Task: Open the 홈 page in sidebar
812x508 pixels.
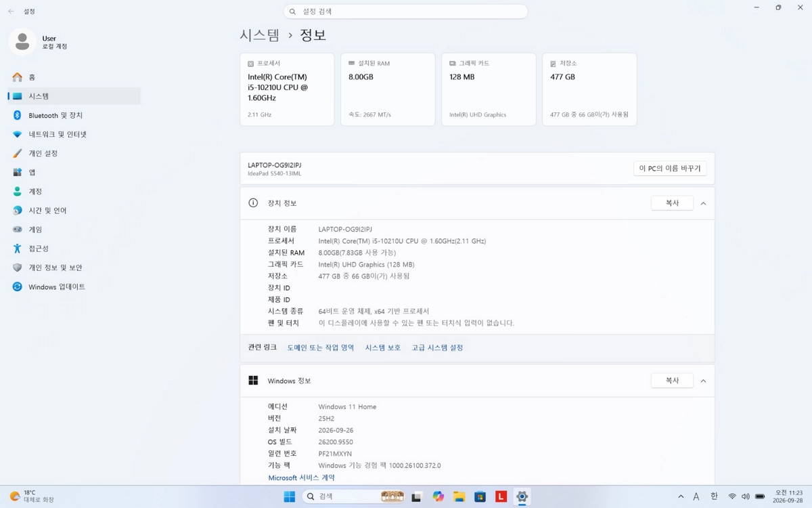Action: pos(73,77)
